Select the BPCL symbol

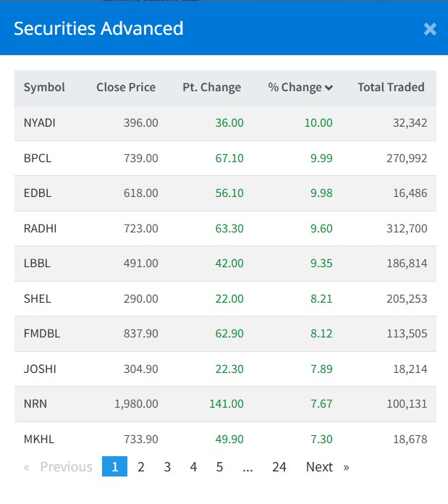click(38, 158)
